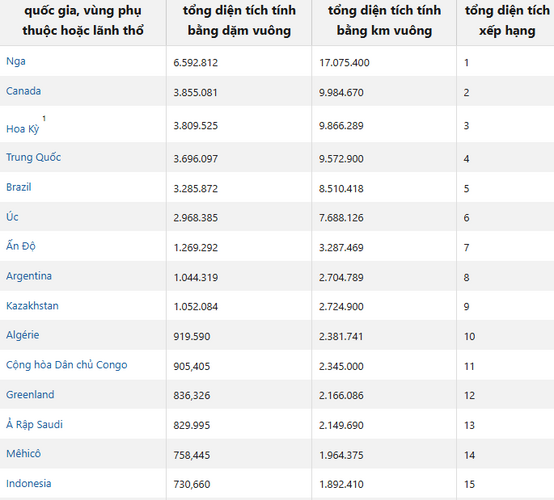Open the Kazakhstan country link
Screen dimensions: 554x500
[x=33, y=306]
